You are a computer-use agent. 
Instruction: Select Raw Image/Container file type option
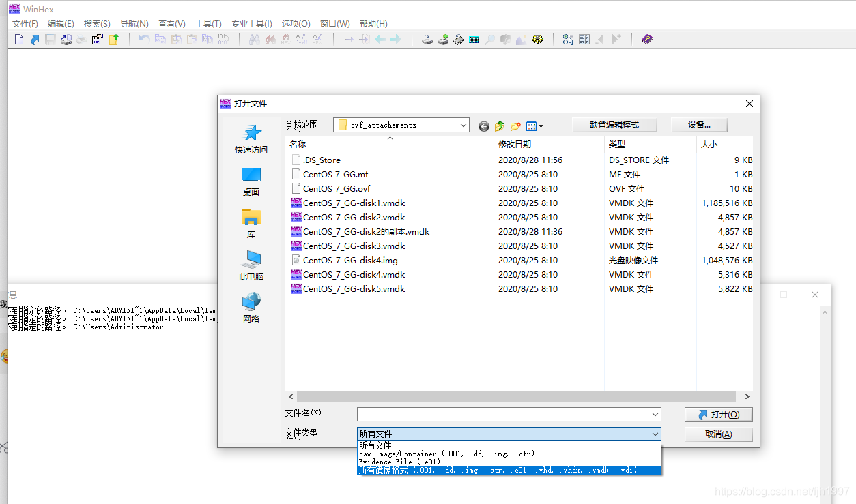tap(509, 454)
